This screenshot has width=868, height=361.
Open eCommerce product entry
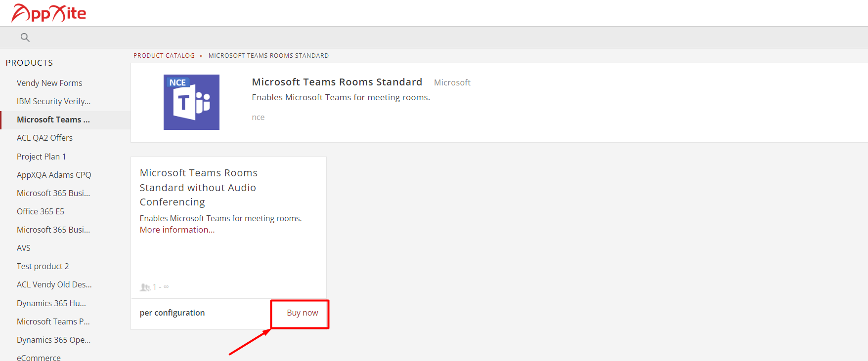click(x=39, y=358)
